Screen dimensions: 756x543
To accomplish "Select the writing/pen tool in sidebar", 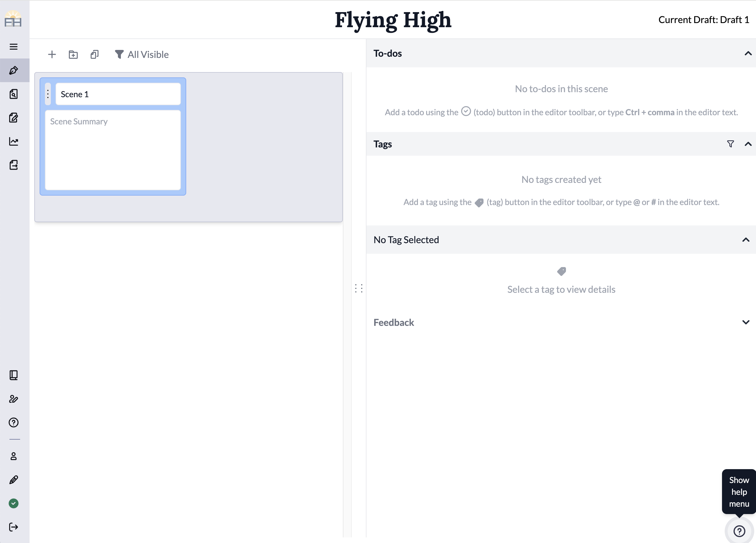I will click(x=14, y=70).
